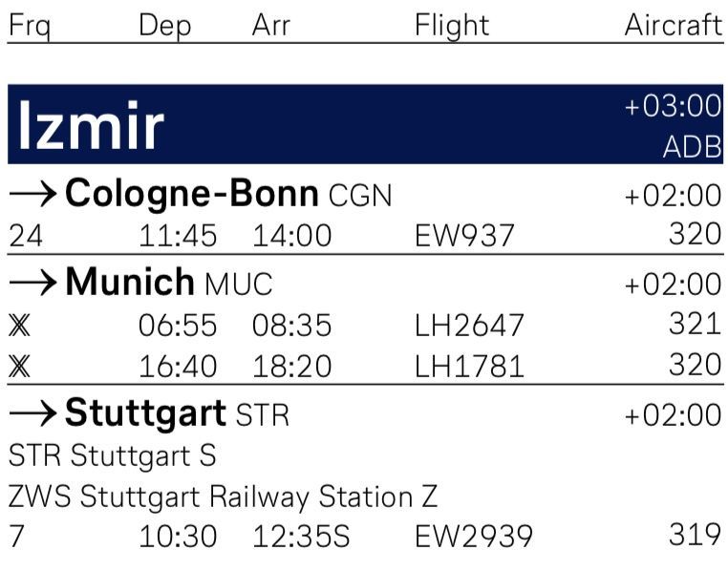The height and width of the screenshot is (571, 728).
Task: Select the Frq column header
Action: [30, 26]
